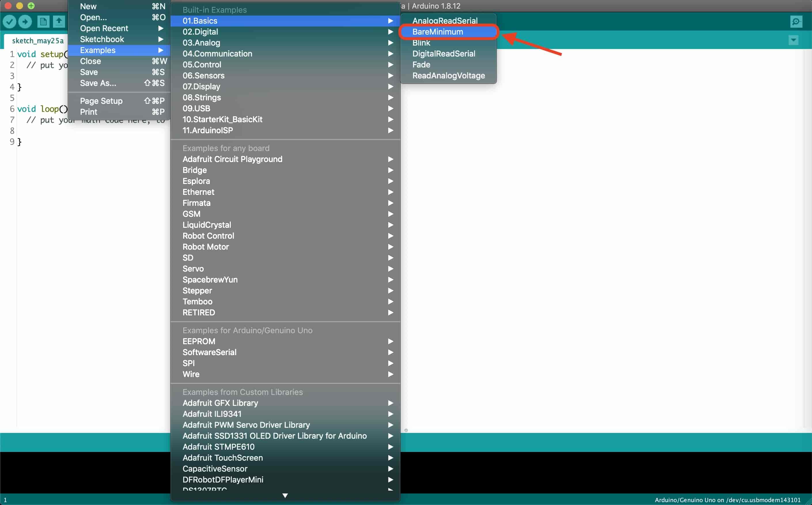Screen dimensions: 812x505
Task: Expand the 06.Sensors examples submenu
Action: coord(285,76)
